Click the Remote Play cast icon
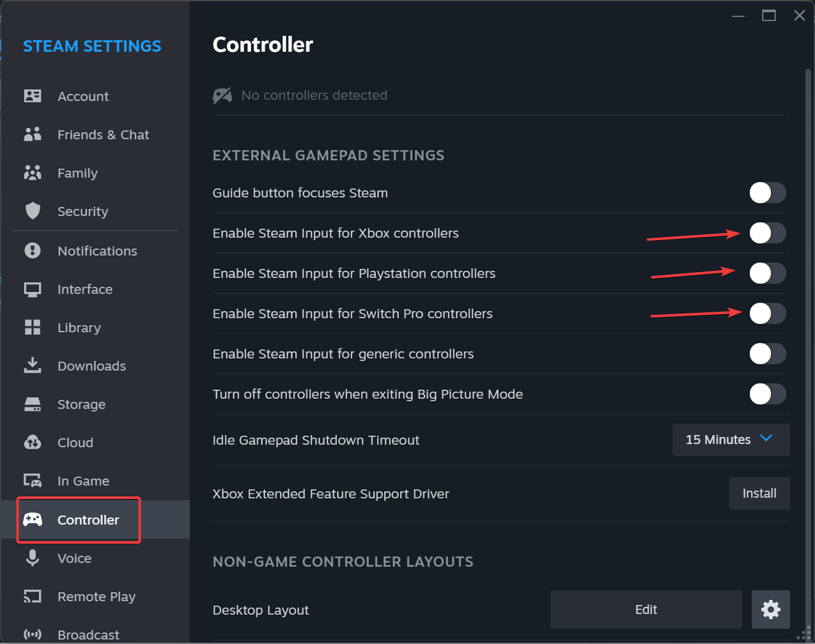 [33, 596]
